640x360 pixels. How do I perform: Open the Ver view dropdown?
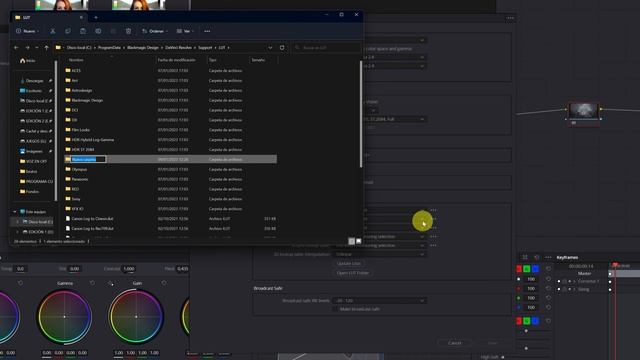(x=185, y=31)
